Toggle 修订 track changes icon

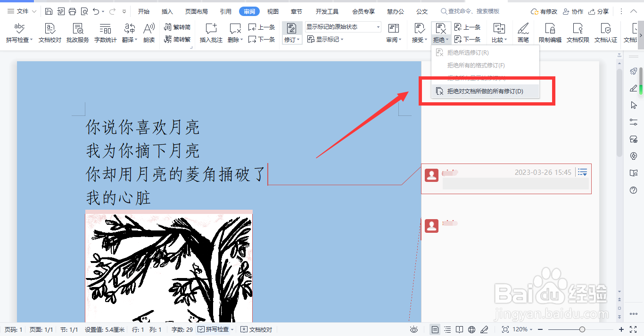point(292,28)
